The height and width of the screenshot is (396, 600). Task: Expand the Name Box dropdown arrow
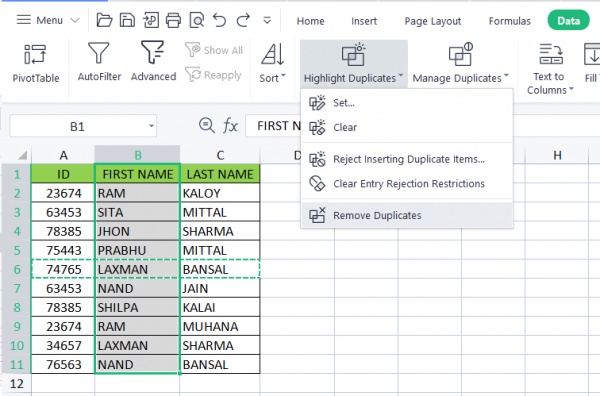[152, 126]
